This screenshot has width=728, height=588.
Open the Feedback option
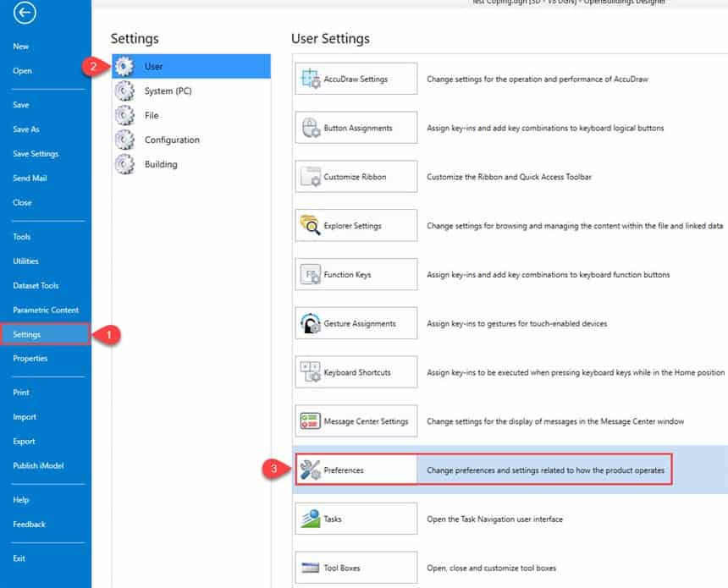pos(29,524)
